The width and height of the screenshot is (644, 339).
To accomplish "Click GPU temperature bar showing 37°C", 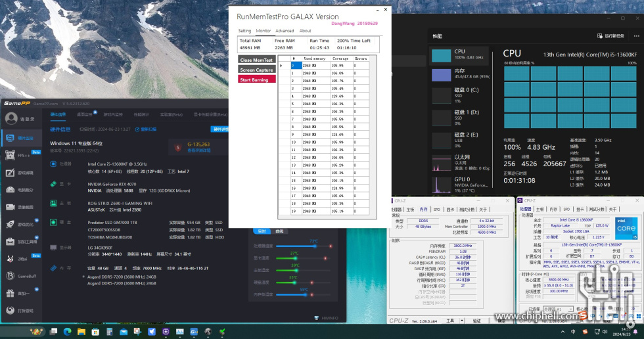I will tap(303, 258).
